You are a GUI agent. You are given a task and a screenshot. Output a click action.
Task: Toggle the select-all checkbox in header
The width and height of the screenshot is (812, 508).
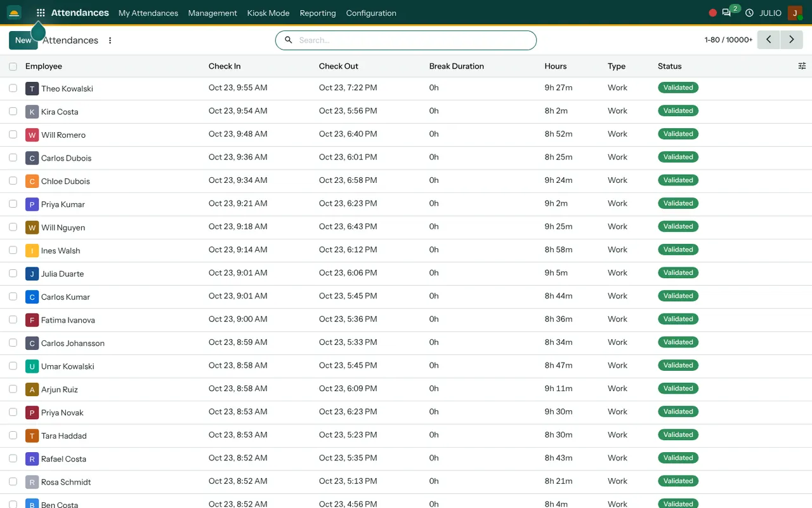(x=13, y=66)
